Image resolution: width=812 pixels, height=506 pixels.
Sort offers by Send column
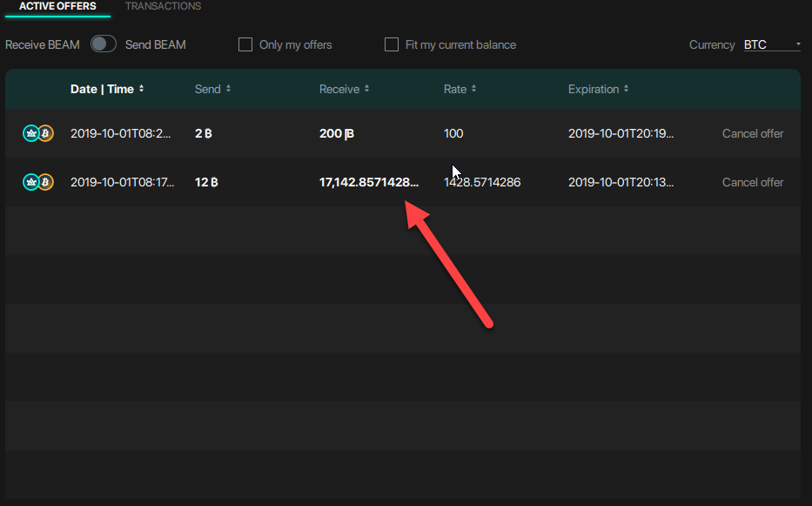tap(212, 89)
